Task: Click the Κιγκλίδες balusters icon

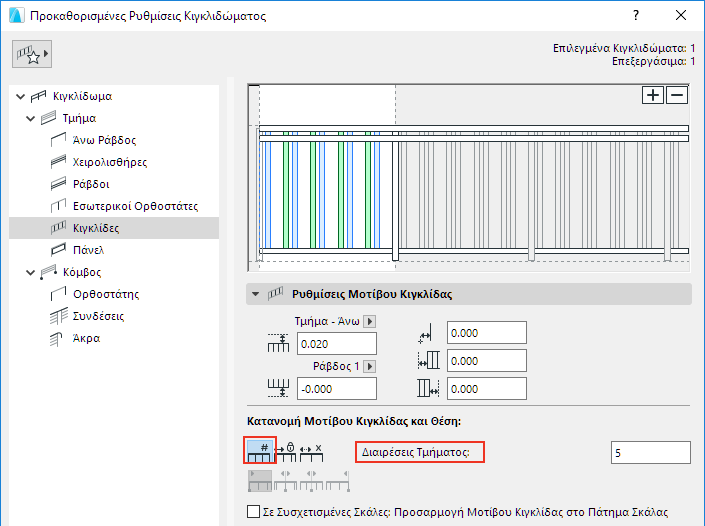Action: pos(58,228)
